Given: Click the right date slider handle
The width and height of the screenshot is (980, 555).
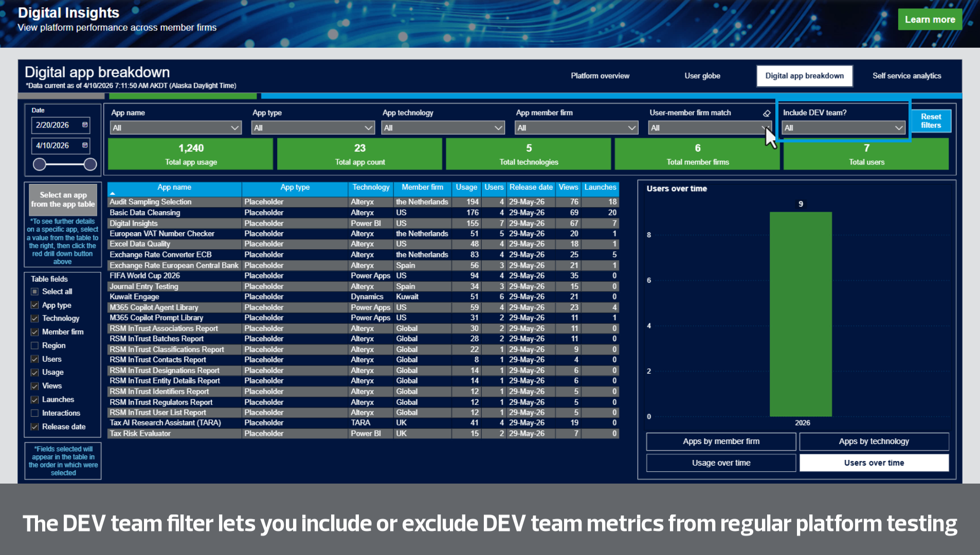Looking at the screenshot, I should (x=90, y=164).
